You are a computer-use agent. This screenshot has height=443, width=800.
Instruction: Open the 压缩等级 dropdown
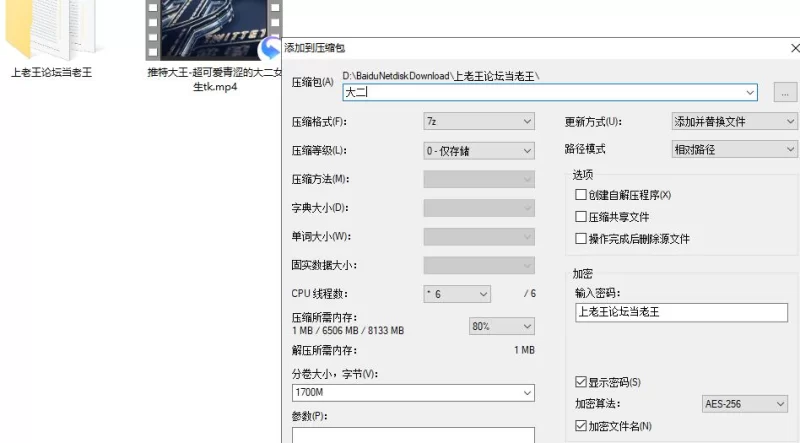479,151
